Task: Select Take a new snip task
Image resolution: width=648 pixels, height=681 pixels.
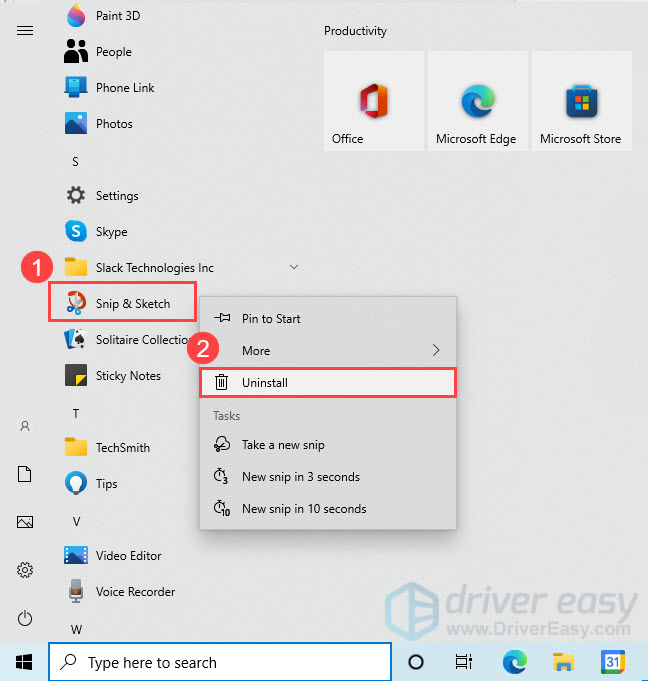Action: click(283, 444)
